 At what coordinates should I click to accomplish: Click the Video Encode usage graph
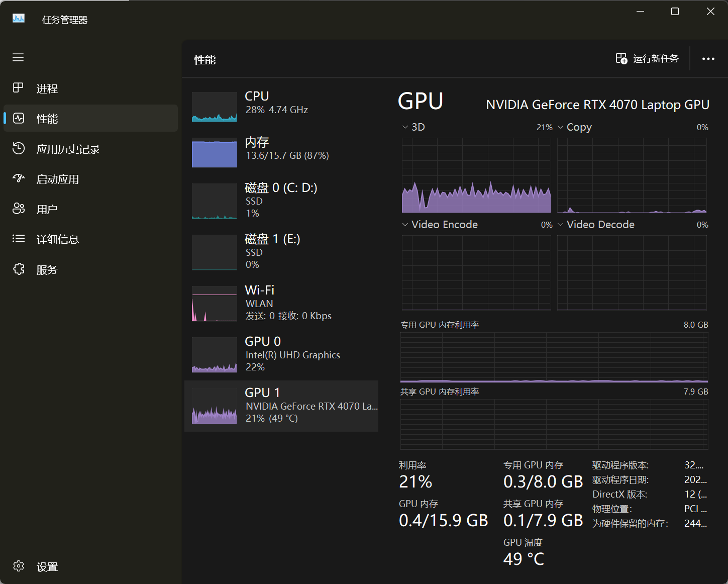tap(476, 273)
